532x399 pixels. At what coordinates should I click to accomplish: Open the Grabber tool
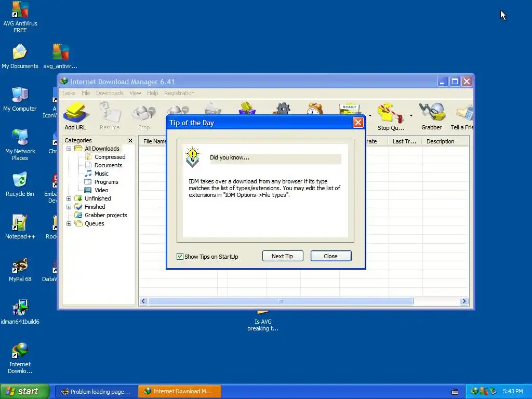pos(432,116)
